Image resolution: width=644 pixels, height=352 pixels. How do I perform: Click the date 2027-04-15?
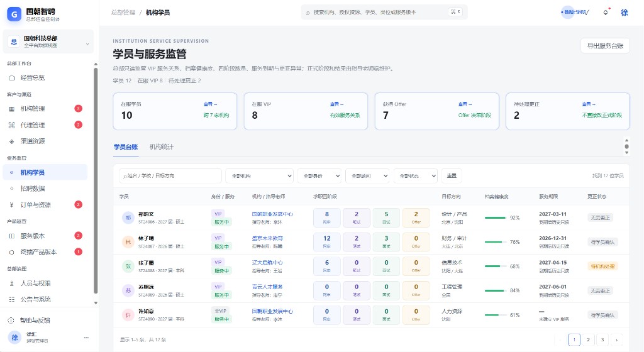(x=553, y=263)
